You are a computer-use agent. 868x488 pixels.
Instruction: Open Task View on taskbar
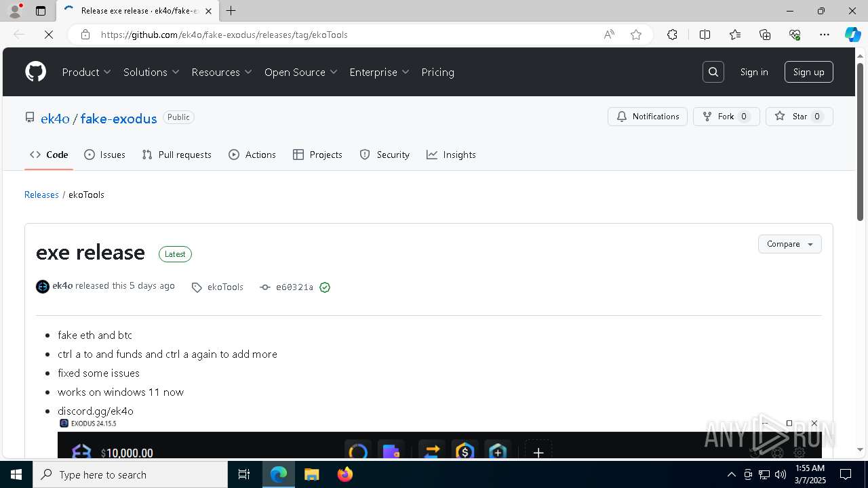pyautogui.click(x=244, y=474)
